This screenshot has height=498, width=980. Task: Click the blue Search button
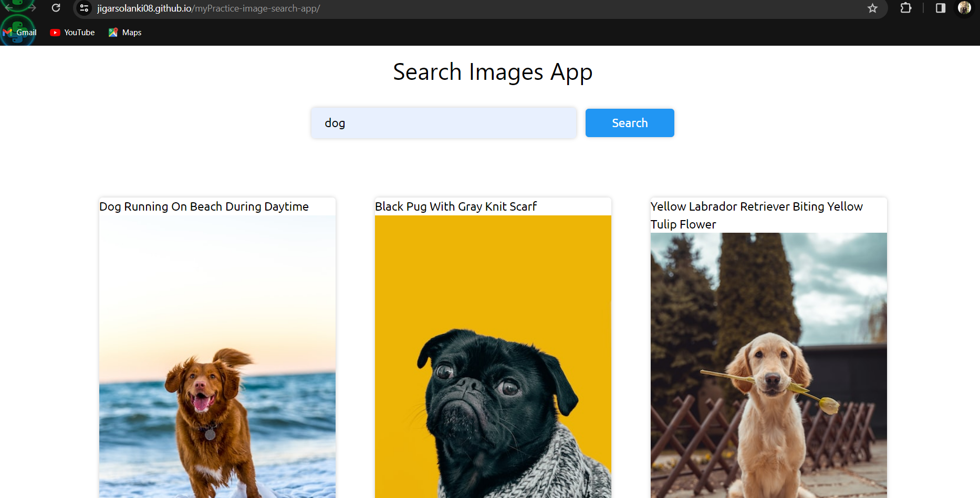629,122
